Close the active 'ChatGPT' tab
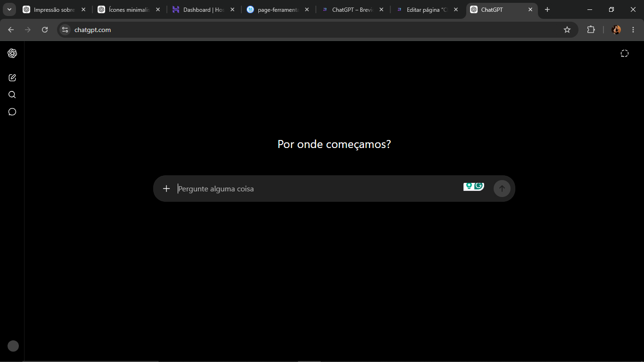 tap(530, 9)
